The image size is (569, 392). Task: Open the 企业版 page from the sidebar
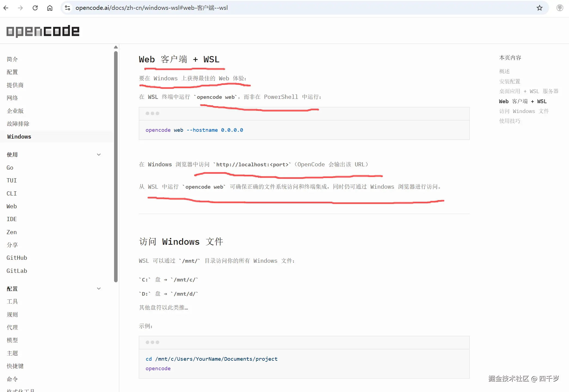click(15, 111)
